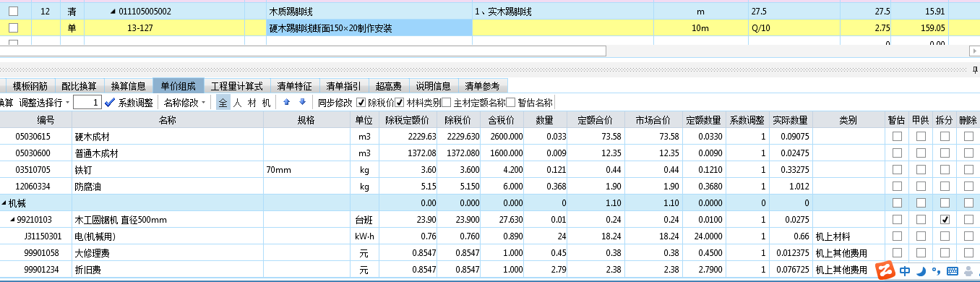Filter by material with 材 button

coord(252,103)
